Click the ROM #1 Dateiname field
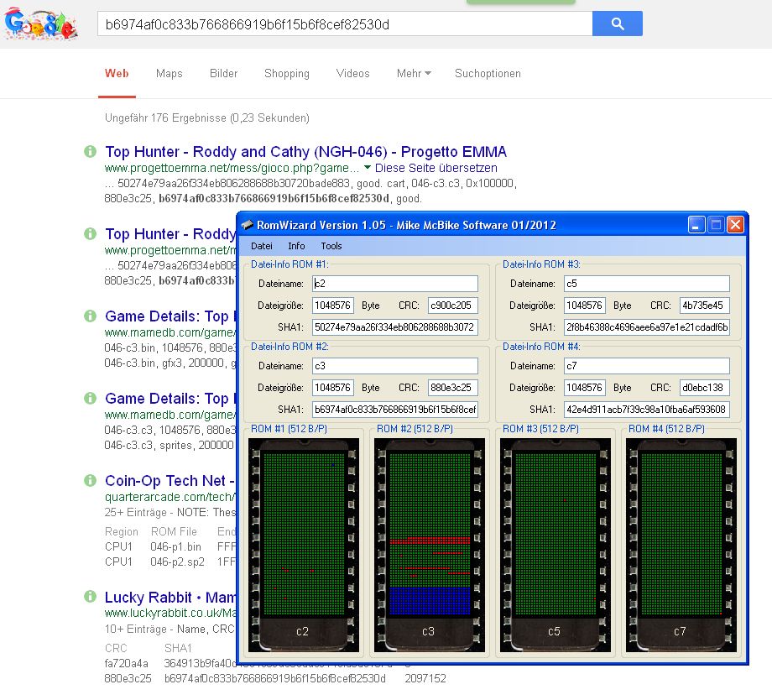The height and width of the screenshot is (700, 772). [x=394, y=284]
